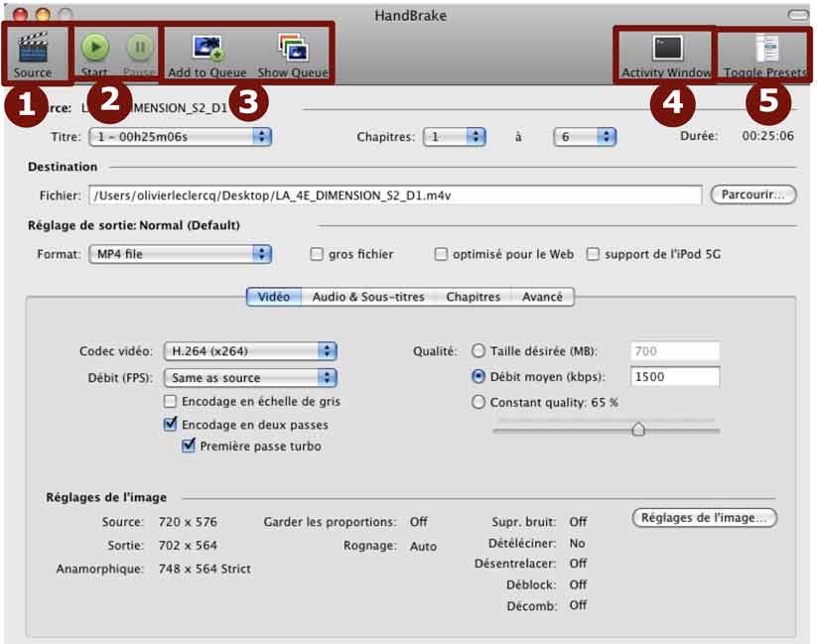Enable Encodage en échelle de gris checkbox

(170, 401)
